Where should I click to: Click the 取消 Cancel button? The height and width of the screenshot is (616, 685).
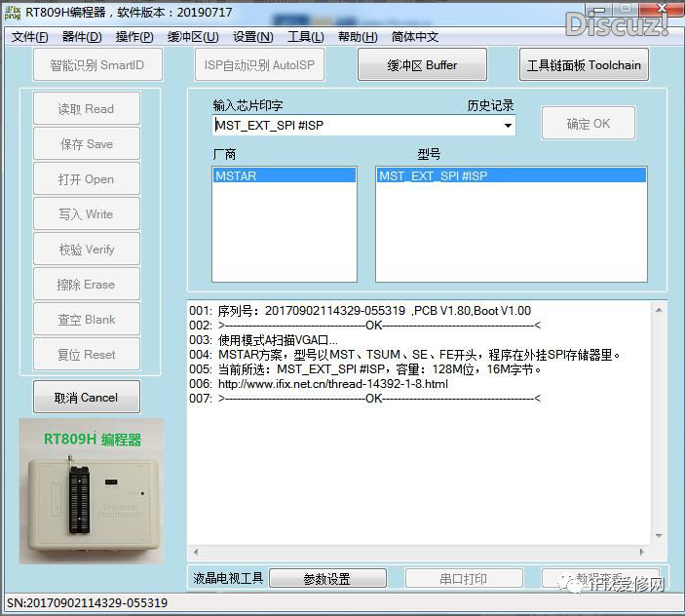(87, 397)
